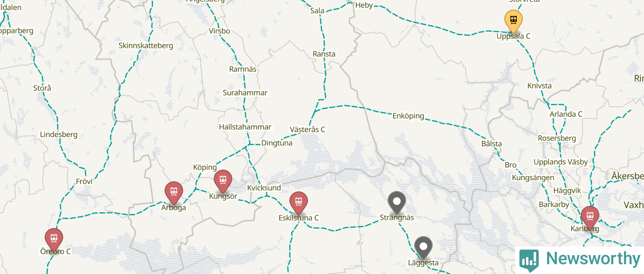Open the red train marker at Eskilstuna C
This screenshot has height=274, width=644.
pyautogui.click(x=299, y=203)
